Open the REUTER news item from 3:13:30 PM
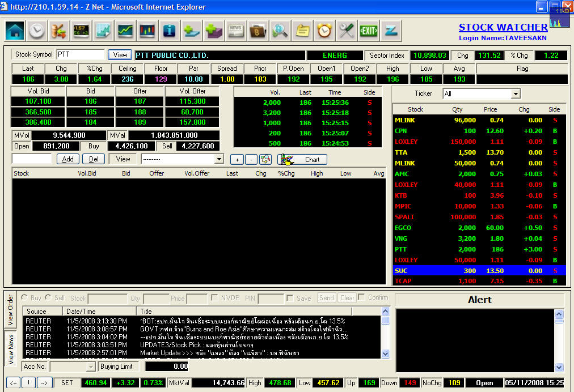The image size is (574, 392). point(202,321)
